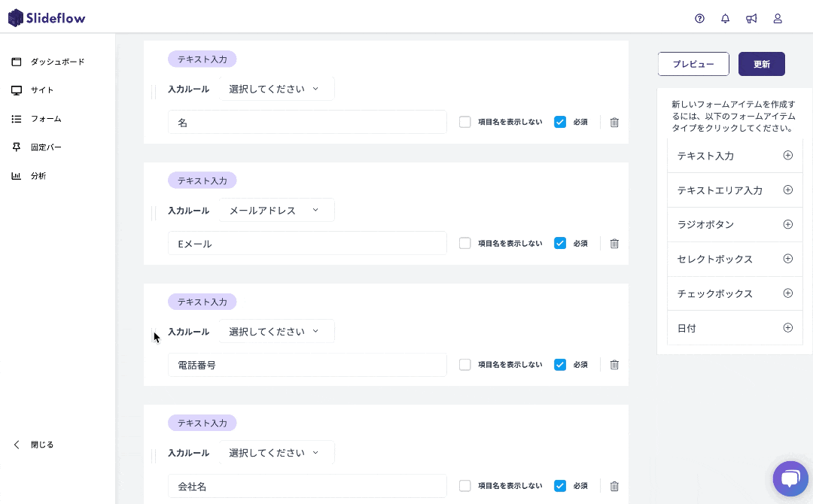
Task: Delete the 電話番号 field with trash icon
Action: click(x=614, y=365)
